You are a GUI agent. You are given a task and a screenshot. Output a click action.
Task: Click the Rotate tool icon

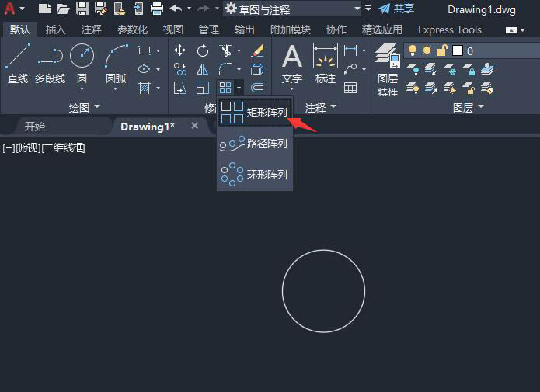click(203, 51)
